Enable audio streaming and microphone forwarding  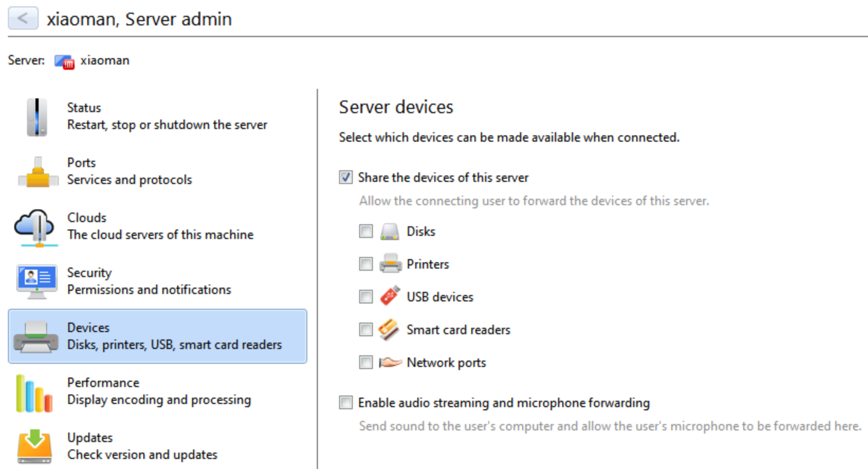pos(346,402)
